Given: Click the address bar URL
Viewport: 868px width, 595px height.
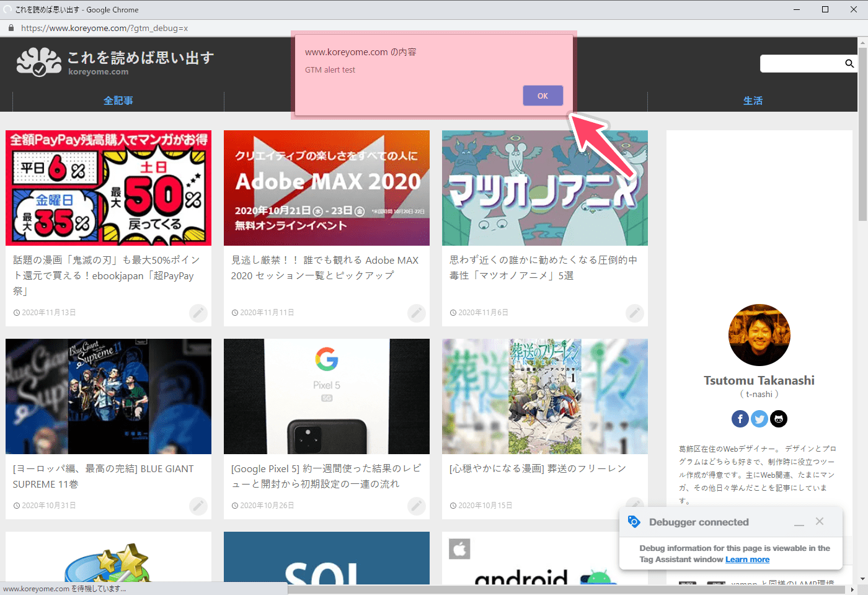Looking at the screenshot, I should tap(104, 28).
